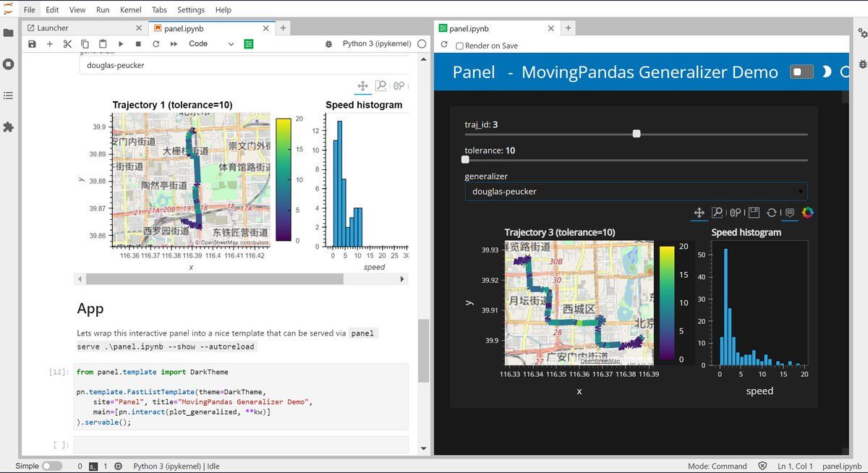Open the cell type Code dropdown
868x473 pixels.
(211, 44)
